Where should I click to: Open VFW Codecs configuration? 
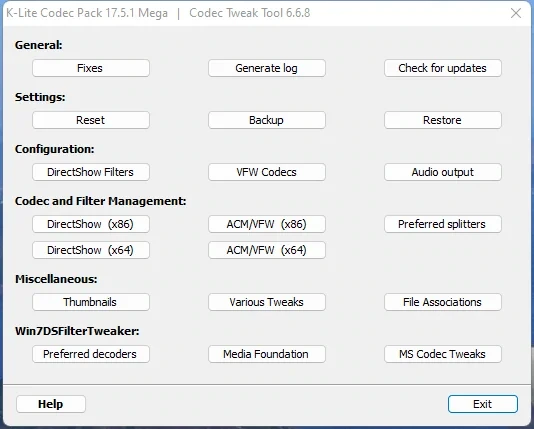coord(267,172)
